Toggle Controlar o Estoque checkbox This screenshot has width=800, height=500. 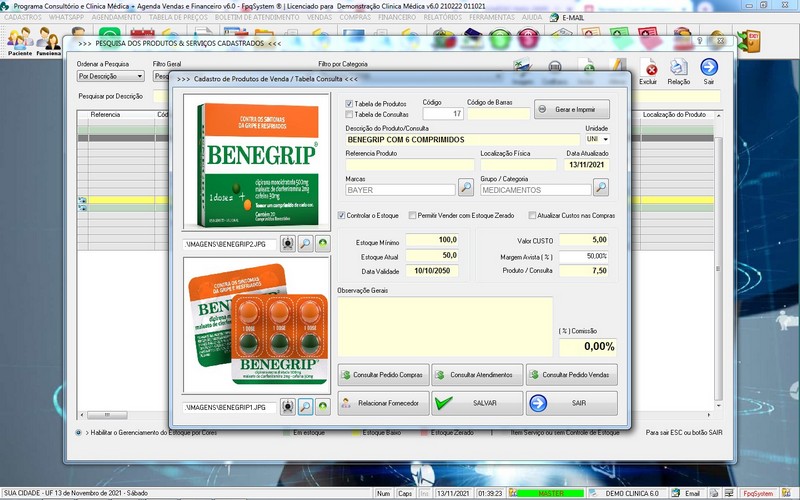[x=341, y=215]
